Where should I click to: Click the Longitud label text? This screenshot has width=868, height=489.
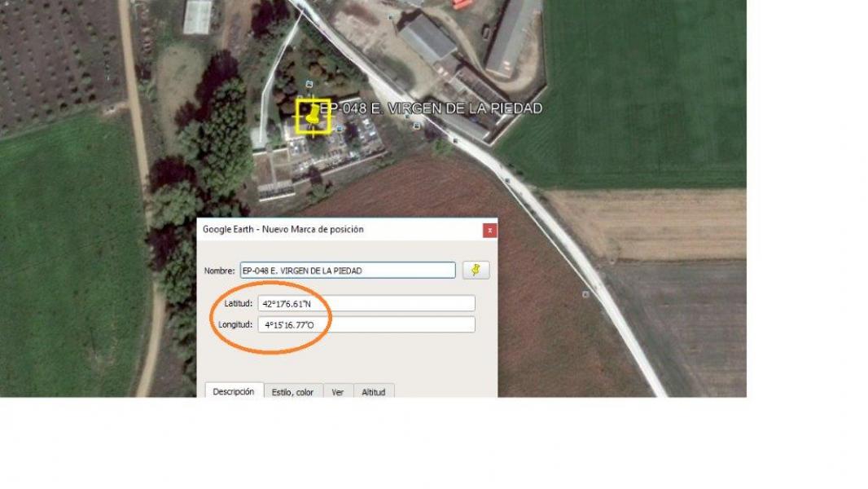[x=235, y=324]
